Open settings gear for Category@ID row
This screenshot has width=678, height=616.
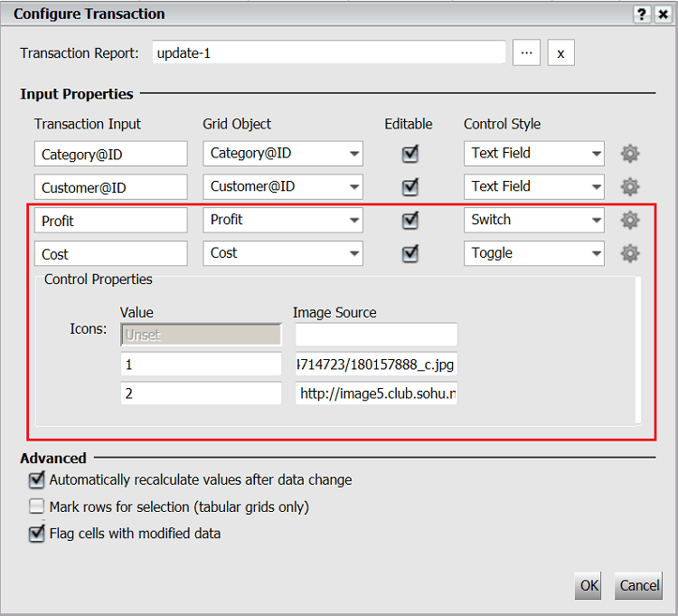[x=630, y=154]
